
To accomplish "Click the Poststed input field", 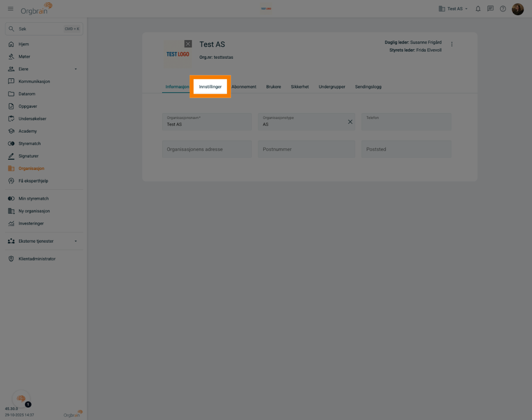I will (x=406, y=149).
